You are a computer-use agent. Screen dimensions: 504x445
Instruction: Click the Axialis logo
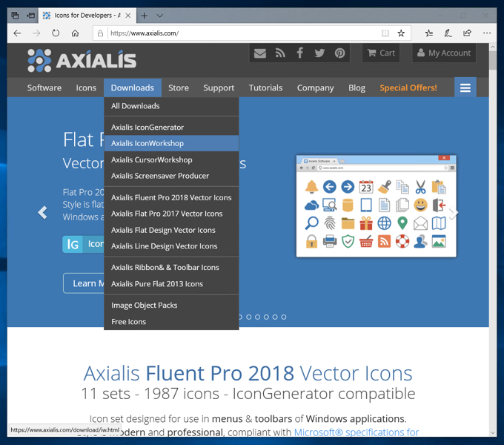(x=82, y=60)
